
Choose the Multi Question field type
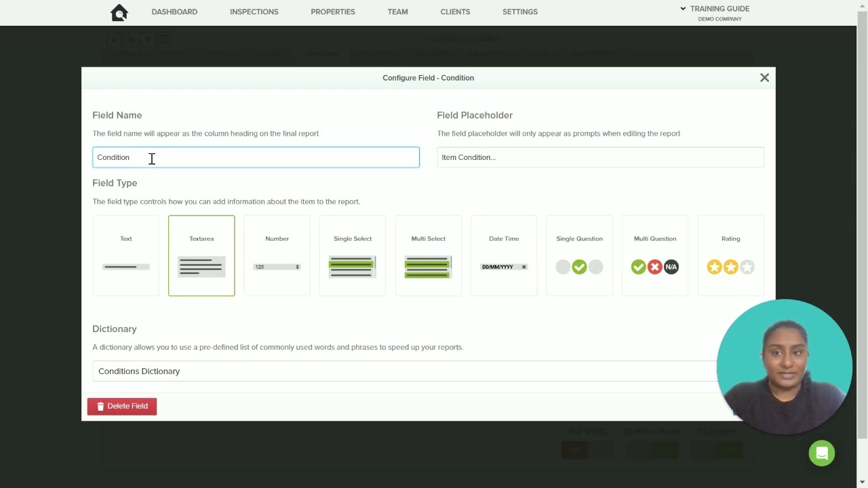pos(655,256)
